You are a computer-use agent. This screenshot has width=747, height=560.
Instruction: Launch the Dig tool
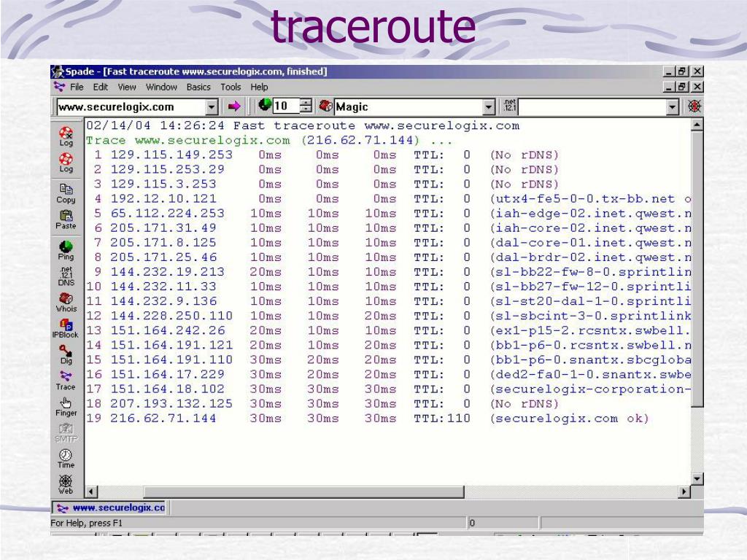point(66,355)
